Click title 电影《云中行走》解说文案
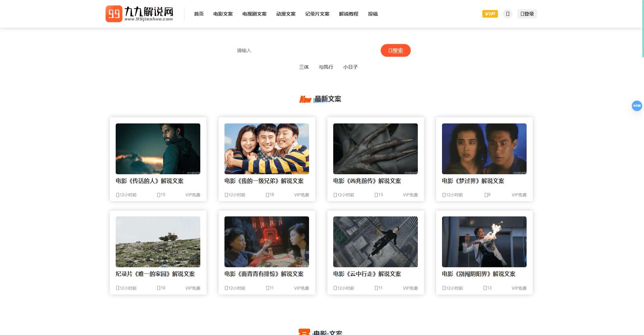Image resolution: width=644 pixels, height=335 pixels. point(367,274)
